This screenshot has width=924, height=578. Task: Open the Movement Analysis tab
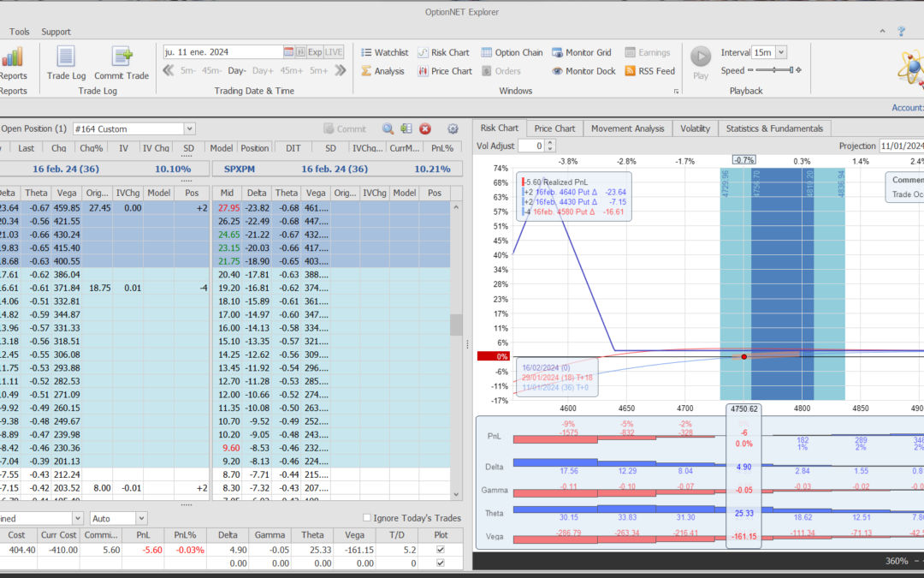pos(627,128)
